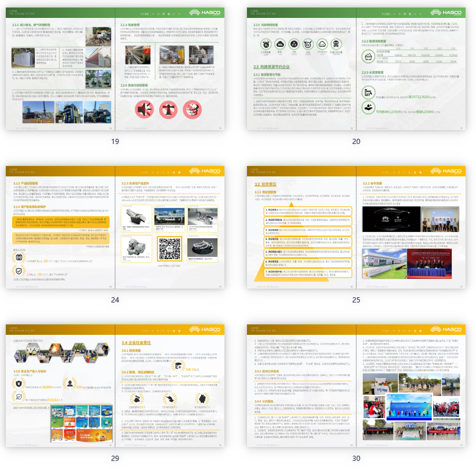
Task: Click the page number label 19
Action: click(115, 142)
